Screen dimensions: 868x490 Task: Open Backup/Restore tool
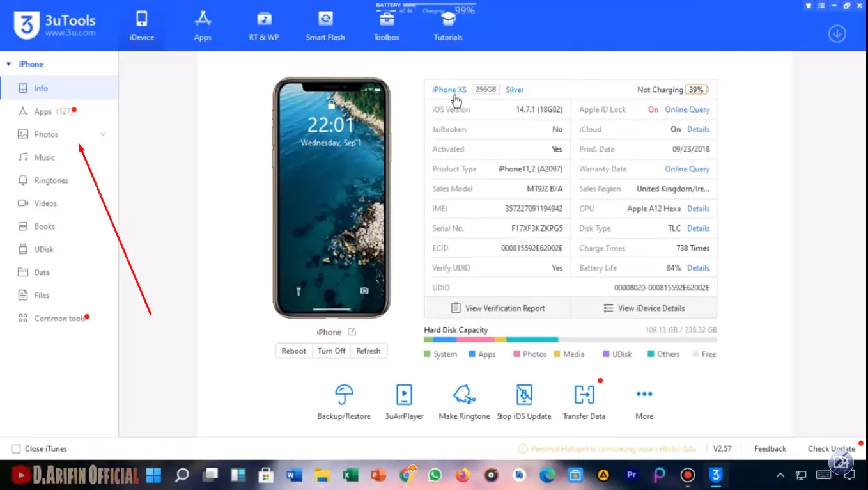coord(344,401)
